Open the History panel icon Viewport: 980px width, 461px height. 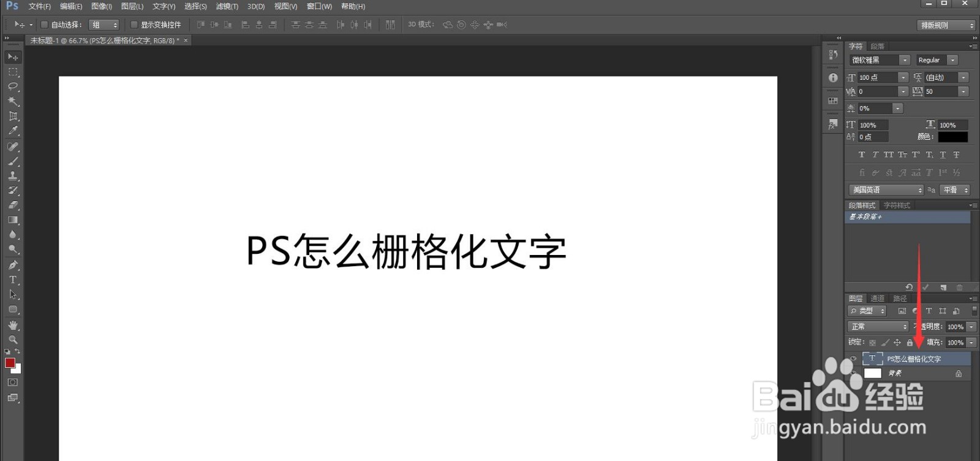(833, 55)
